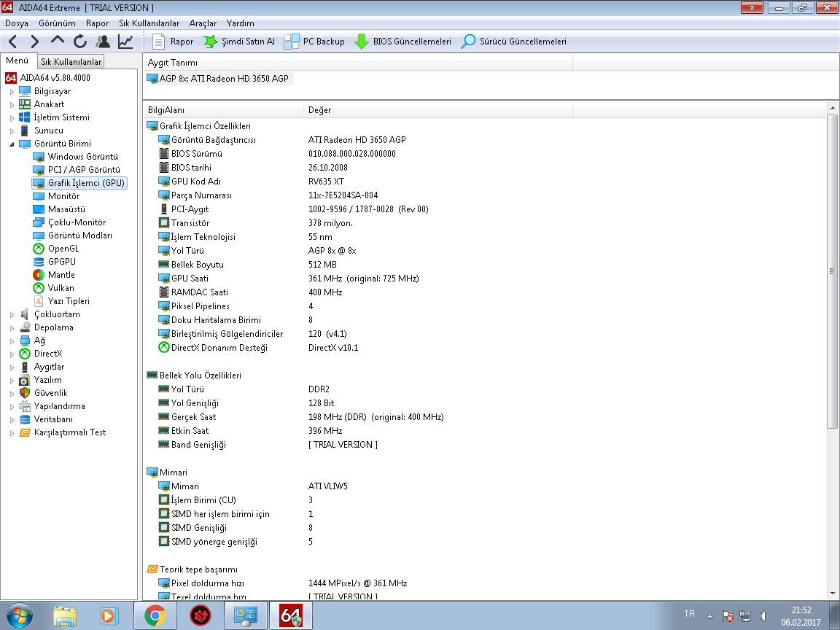The height and width of the screenshot is (630, 840).
Task: Click the Vulkan icon in tree
Action: (39, 288)
